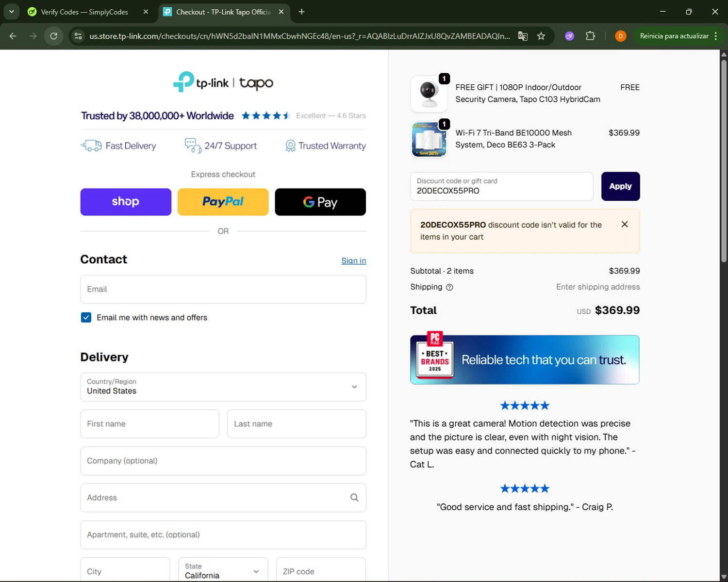Bookmark this page with star icon
This screenshot has width=728, height=582.
[x=541, y=36]
